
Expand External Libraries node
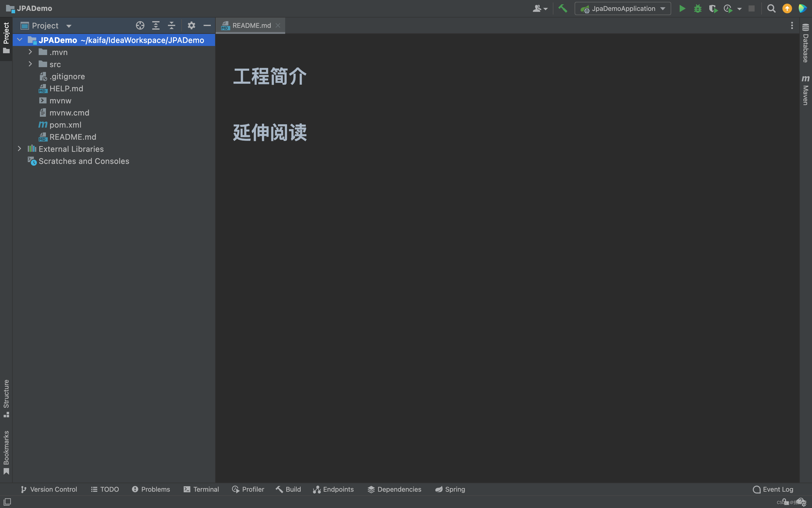[x=19, y=148]
